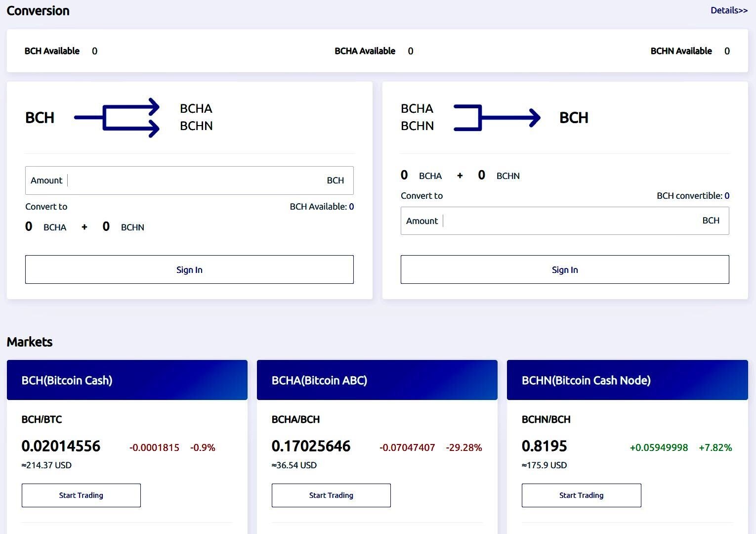Focus the BCH amount input in split panel
756x534 pixels.
click(189, 180)
